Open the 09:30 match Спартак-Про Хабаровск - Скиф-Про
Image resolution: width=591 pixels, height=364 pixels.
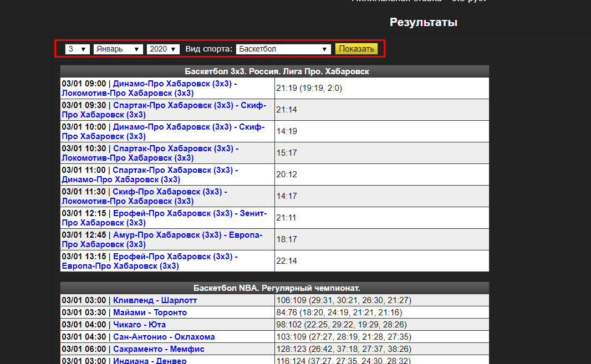164,110
